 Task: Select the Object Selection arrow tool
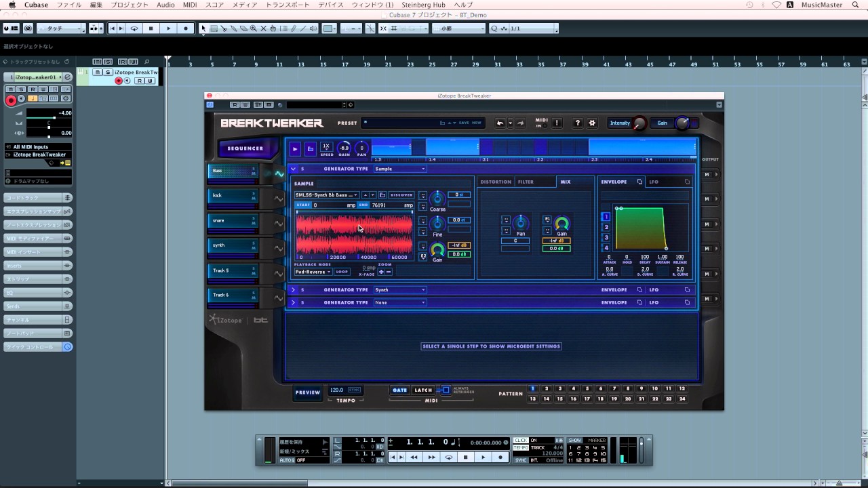coord(203,28)
